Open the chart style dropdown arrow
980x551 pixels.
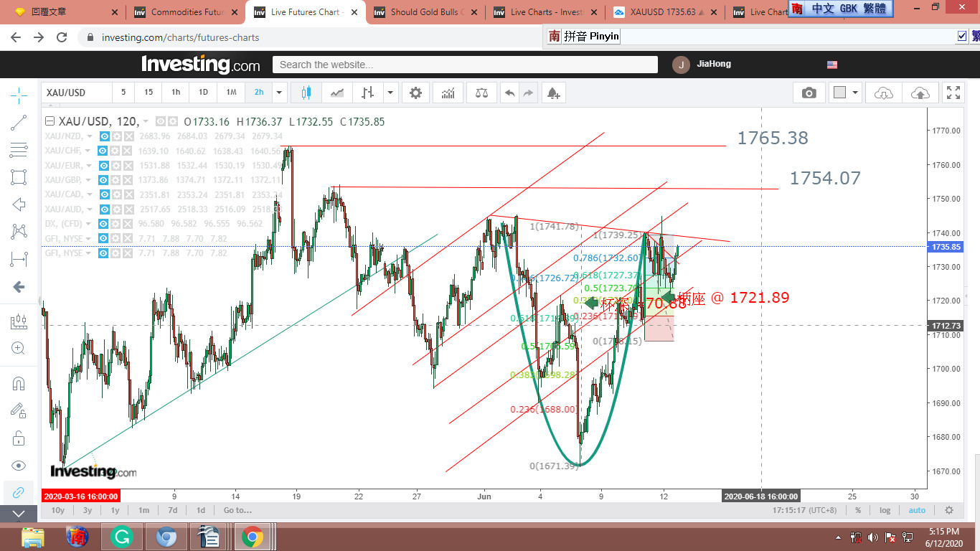(x=390, y=93)
